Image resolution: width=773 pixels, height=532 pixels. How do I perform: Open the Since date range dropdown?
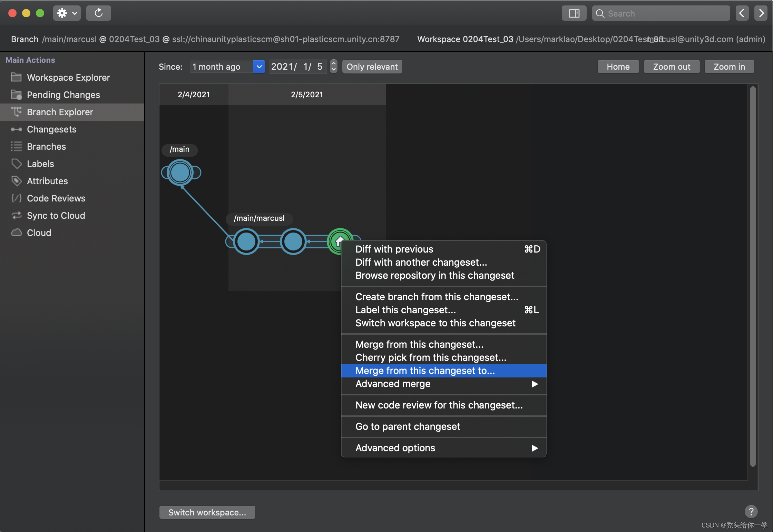pyautogui.click(x=258, y=66)
